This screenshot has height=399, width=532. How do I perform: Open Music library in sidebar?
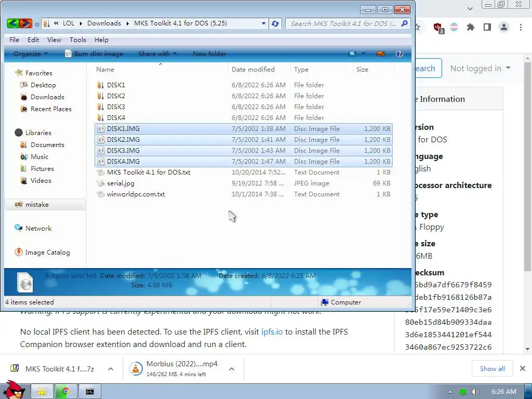tap(39, 157)
